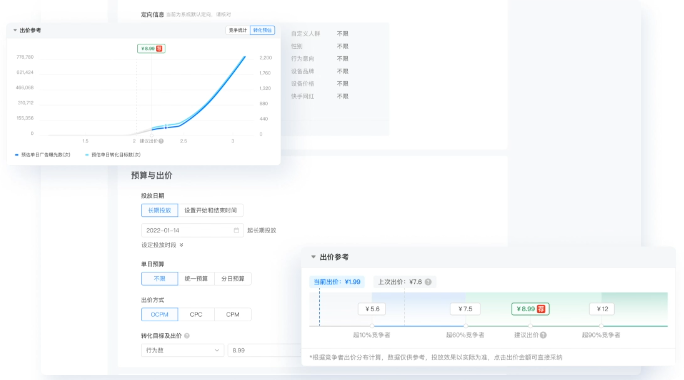Expand 设定投放时段 section
This screenshot has height=380, width=684.
pyautogui.click(x=162, y=245)
